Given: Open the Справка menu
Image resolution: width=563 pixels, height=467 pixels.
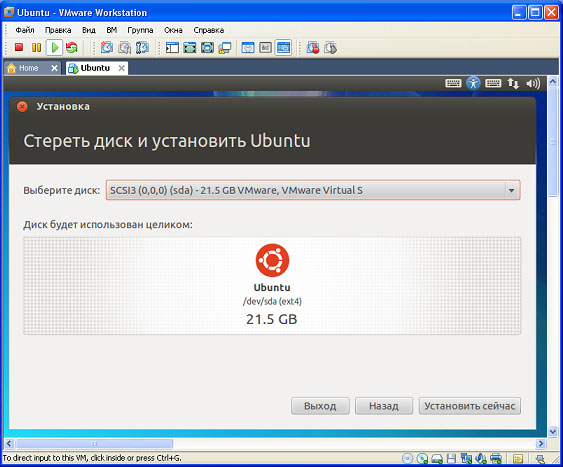Looking at the screenshot, I should (x=209, y=30).
